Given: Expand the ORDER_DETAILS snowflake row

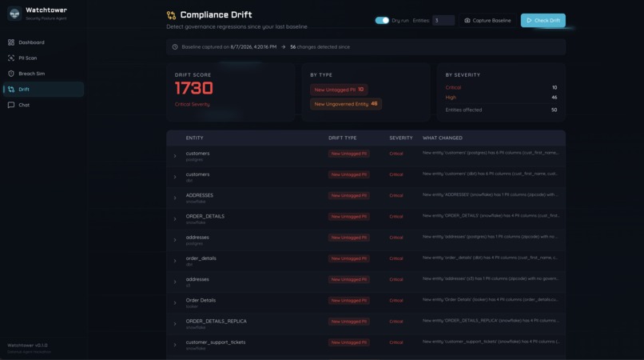Looking at the screenshot, I should (x=175, y=219).
